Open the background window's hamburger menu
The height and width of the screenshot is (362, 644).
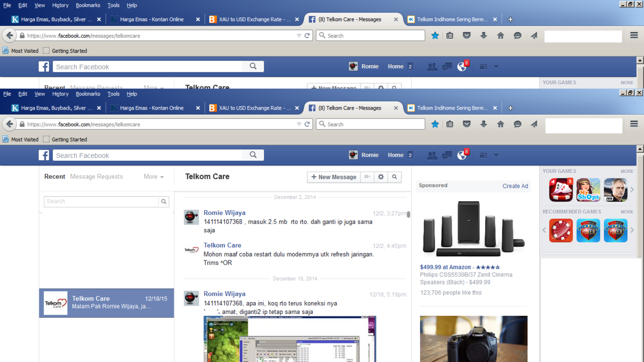634,36
